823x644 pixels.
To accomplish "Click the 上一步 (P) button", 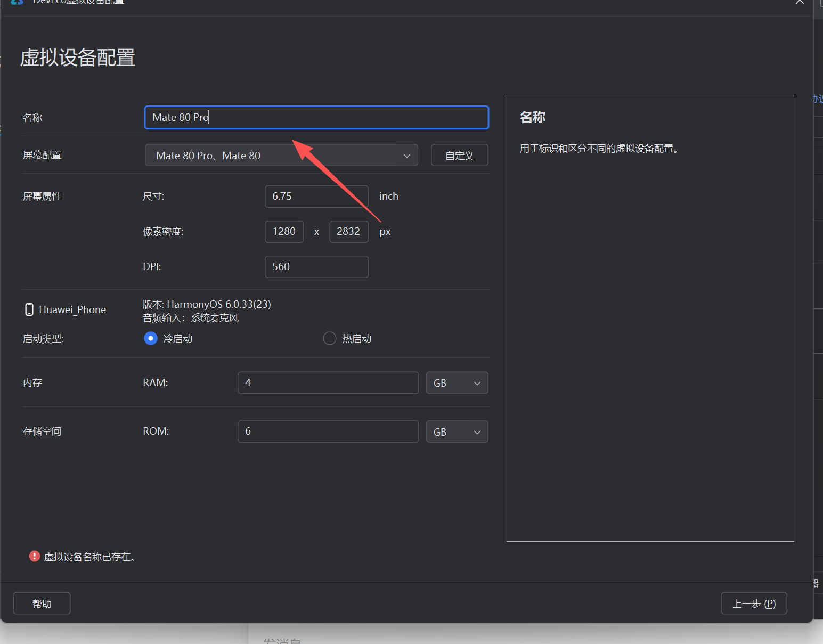I will coord(754,604).
